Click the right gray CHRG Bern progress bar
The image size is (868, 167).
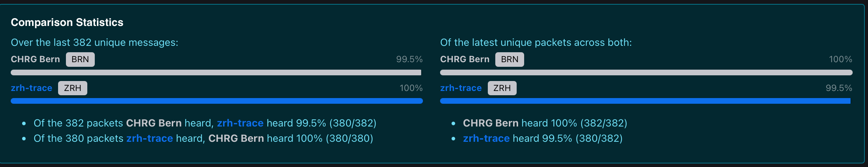click(x=646, y=72)
